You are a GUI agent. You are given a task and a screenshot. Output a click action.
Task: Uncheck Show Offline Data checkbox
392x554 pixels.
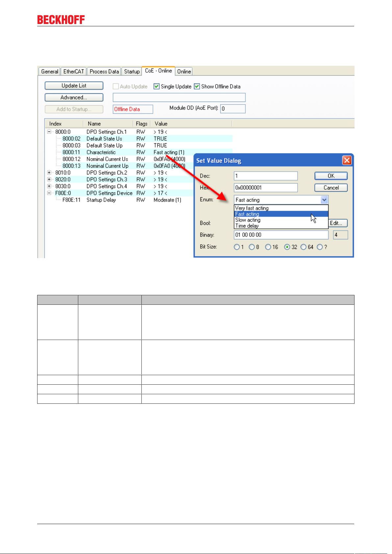(x=197, y=86)
